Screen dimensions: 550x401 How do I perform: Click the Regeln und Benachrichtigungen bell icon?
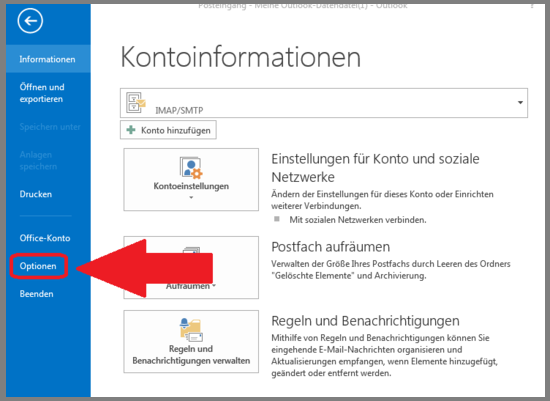[x=191, y=329]
